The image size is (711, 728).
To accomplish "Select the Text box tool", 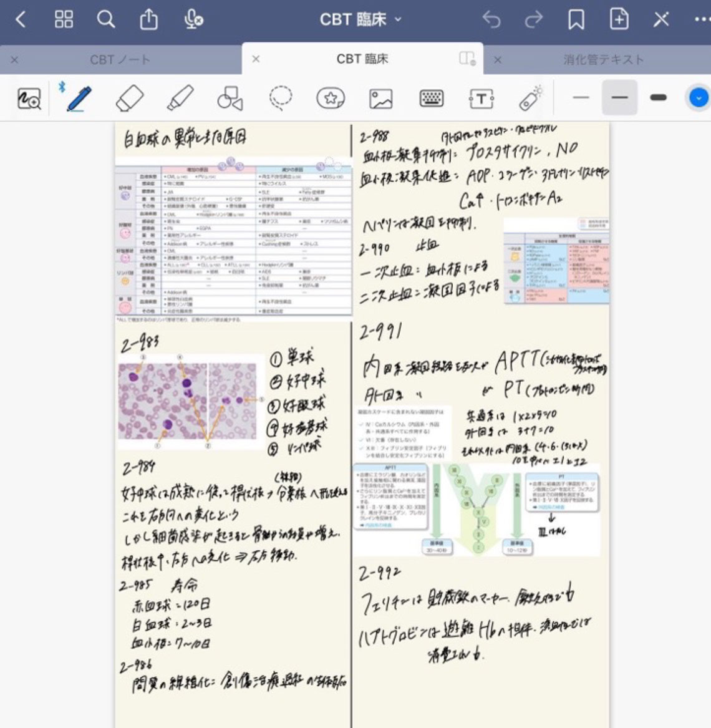I will (x=481, y=99).
